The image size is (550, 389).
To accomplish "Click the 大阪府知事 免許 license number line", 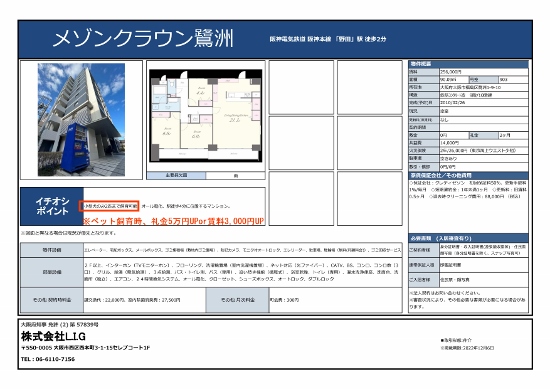I will point(60,324).
